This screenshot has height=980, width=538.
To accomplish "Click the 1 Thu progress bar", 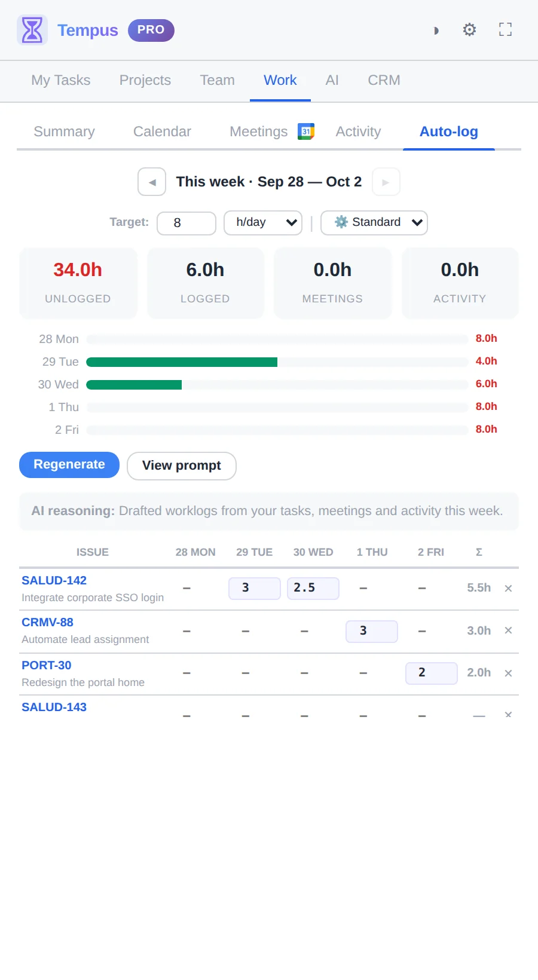I will point(277,407).
